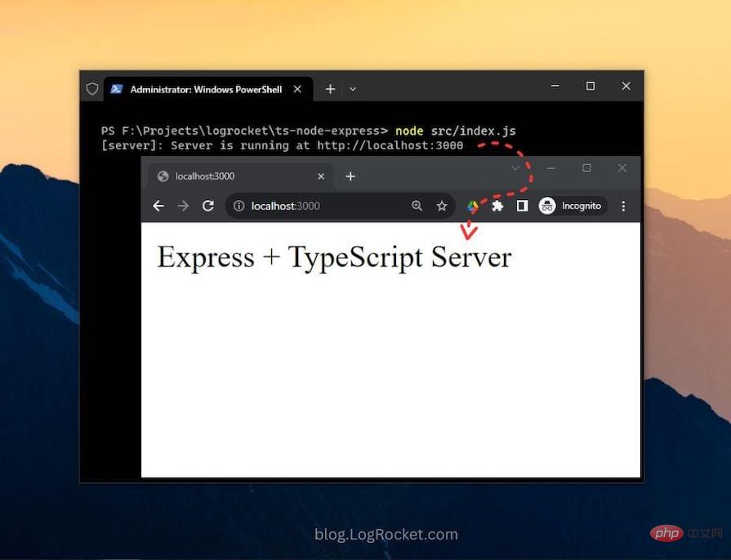This screenshot has width=731, height=560.
Task: Minimize the PowerShell window
Action: [555, 87]
